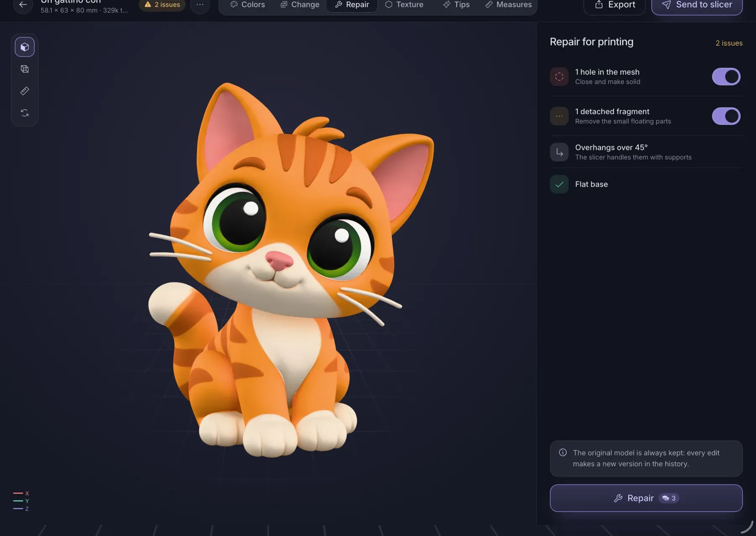Click the model dimensions text 58.1 × 63 × 80 mm
The image size is (756, 536).
coord(69,10)
